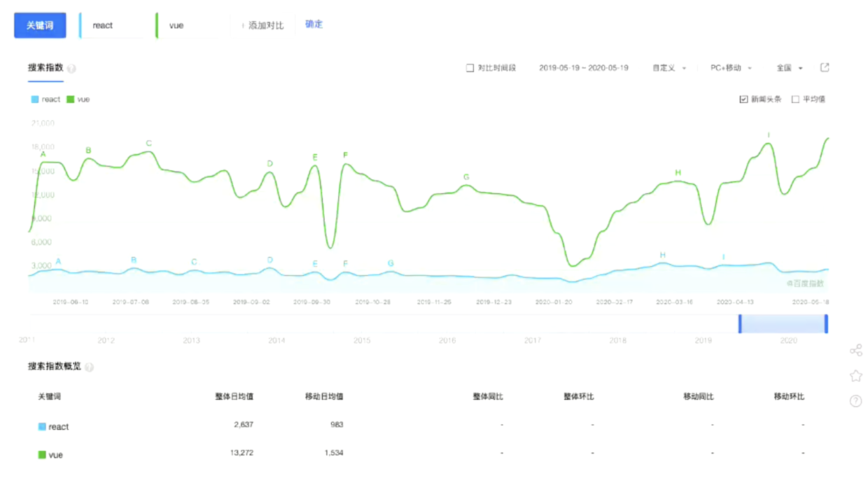
Task: Click 2011 on the year timeline
Action: [27, 340]
